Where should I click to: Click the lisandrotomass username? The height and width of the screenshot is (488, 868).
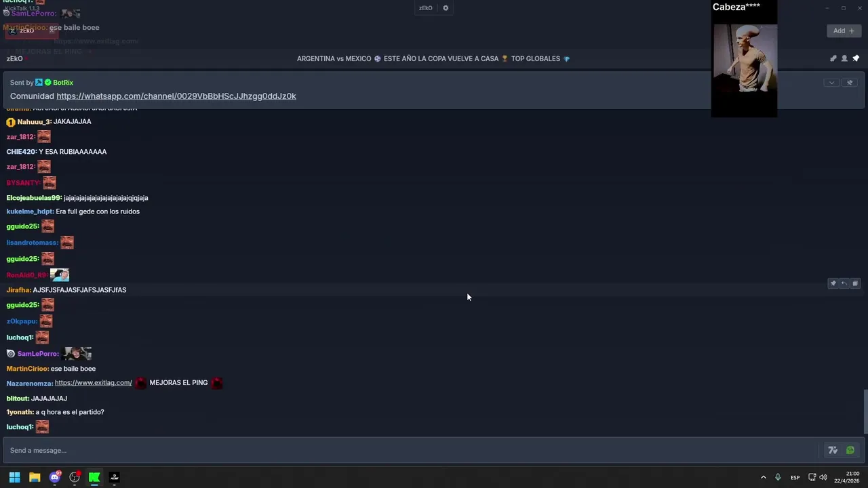click(33, 243)
